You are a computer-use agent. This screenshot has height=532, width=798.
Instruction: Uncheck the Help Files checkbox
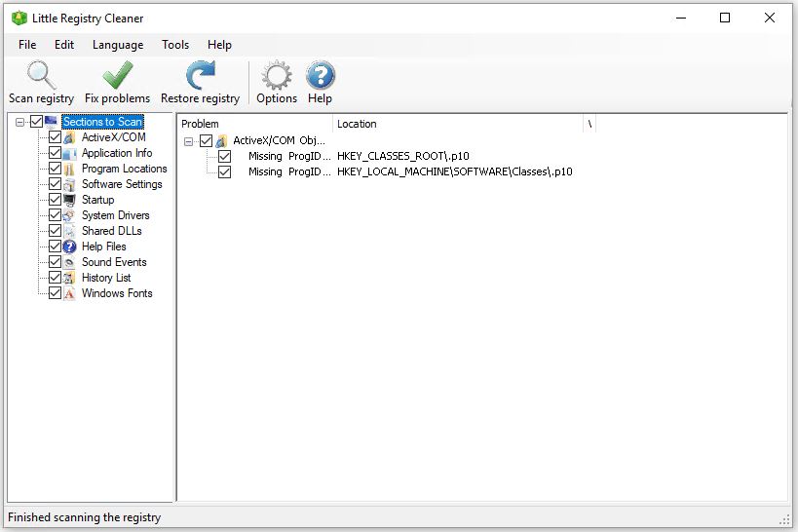55,247
